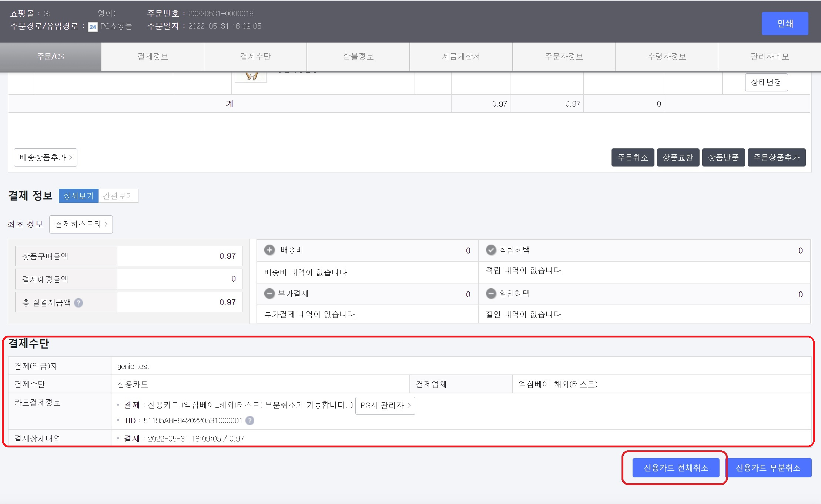
Task: Click the 인쇄 print button
Action: point(785,24)
